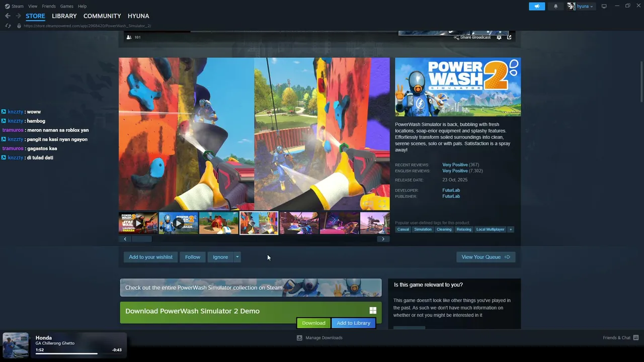Follow the game with Follow button
This screenshot has width=644, height=362.
click(x=192, y=257)
